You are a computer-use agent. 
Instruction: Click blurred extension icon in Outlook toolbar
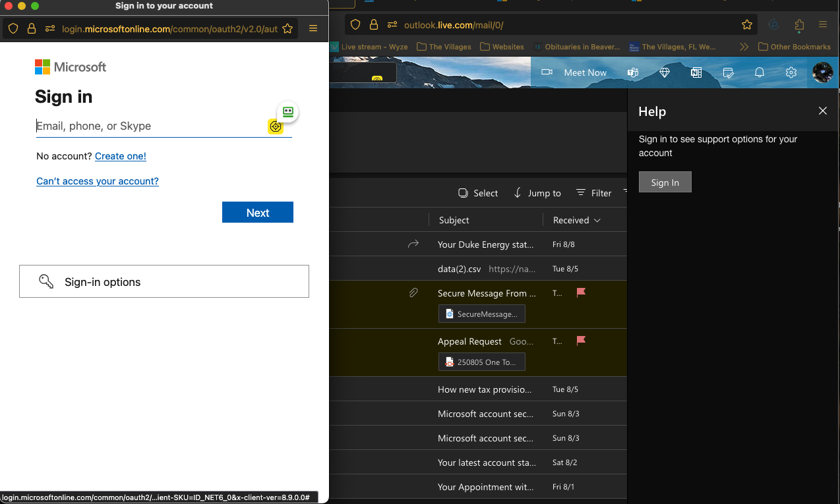coord(774,24)
